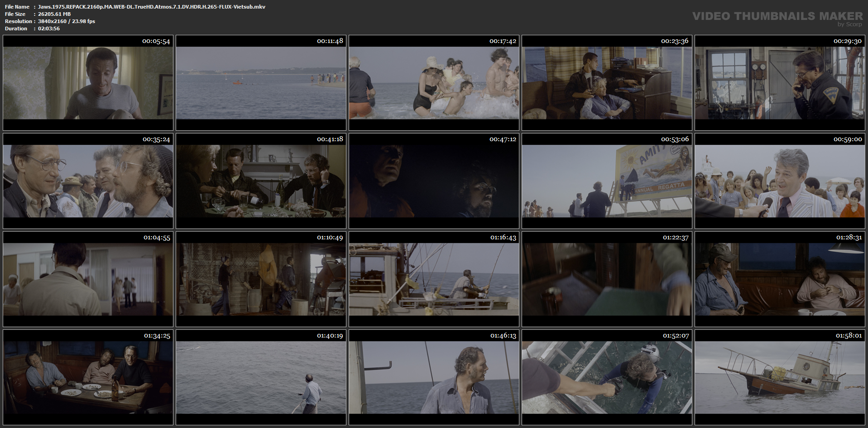Select the frame stamped 00:41:18

[261, 181]
